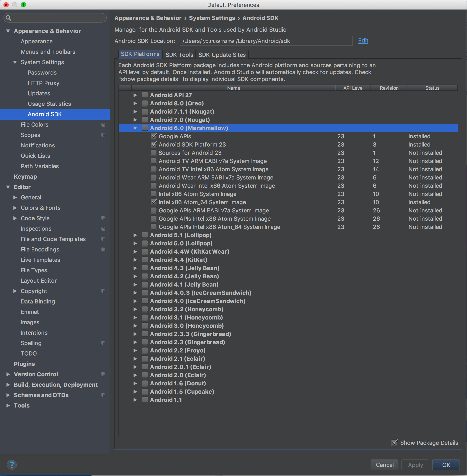Click the help question mark icon
The width and height of the screenshot is (467, 476).
point(11,465)
